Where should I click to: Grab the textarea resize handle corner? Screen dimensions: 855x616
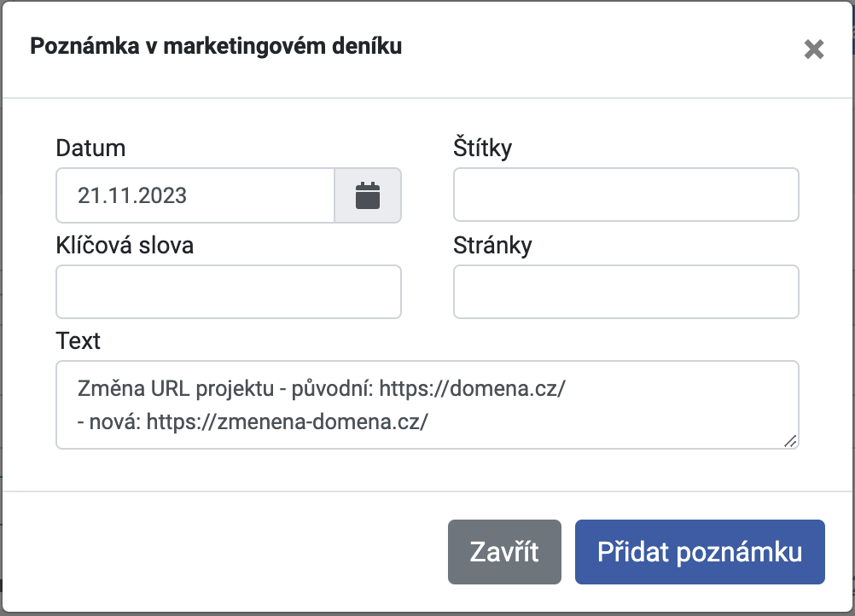tap(790, 441)
